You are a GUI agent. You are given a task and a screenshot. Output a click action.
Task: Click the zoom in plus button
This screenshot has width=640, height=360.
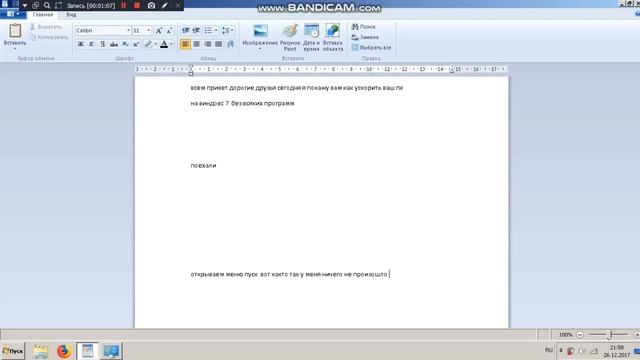tap(636, 335)
